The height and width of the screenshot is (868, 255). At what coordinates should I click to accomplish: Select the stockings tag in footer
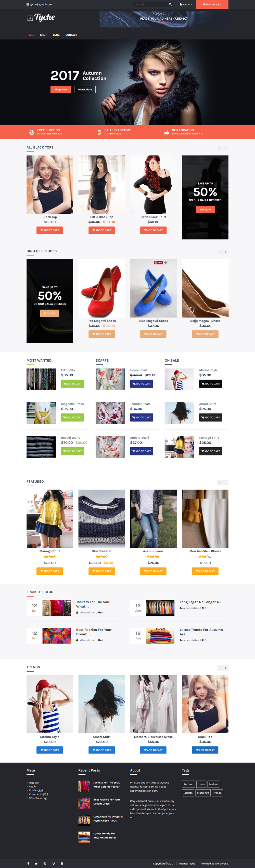203,793
